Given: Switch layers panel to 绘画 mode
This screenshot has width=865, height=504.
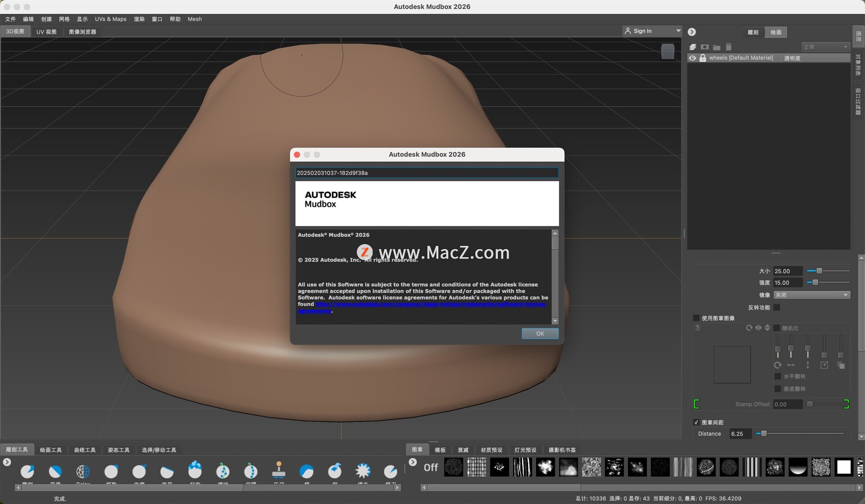Looking at the screenshot, I should [776, 32].
